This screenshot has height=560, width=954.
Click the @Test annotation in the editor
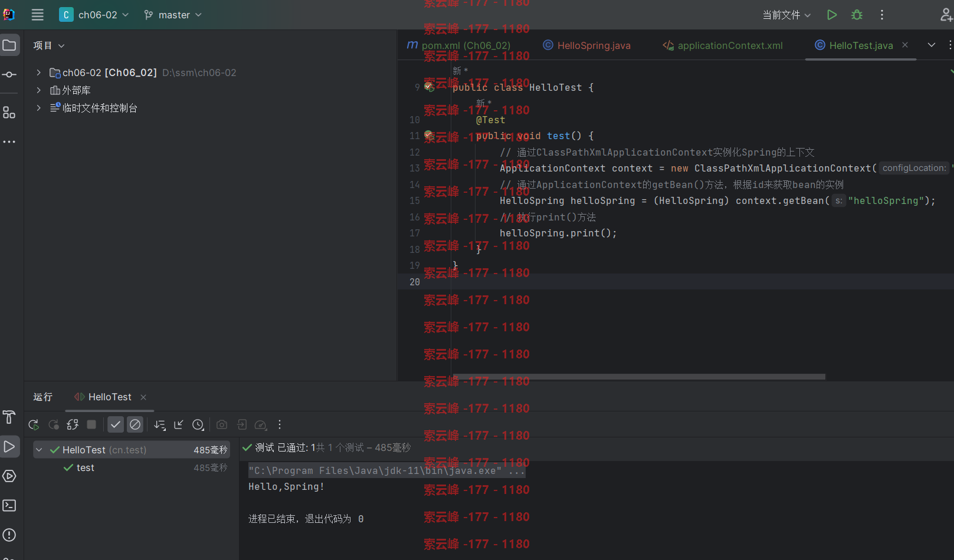coord(490,120)
